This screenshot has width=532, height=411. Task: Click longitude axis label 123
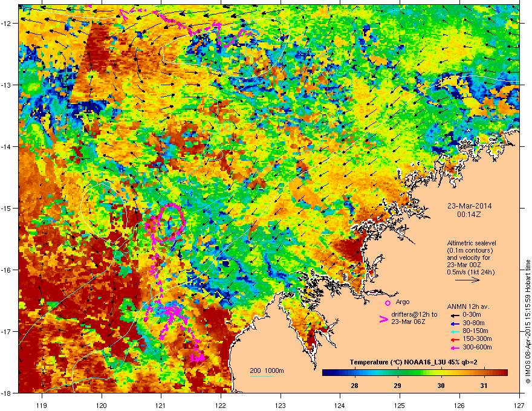click(281, 405)
